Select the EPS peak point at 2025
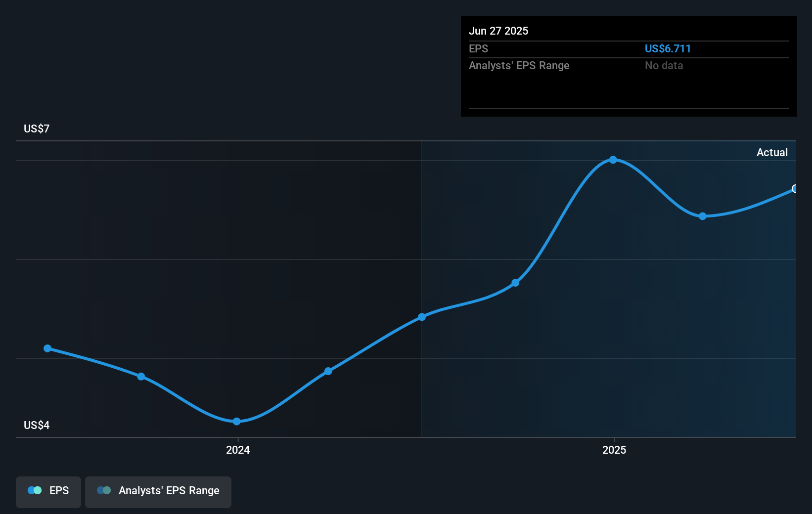 point(613,160)
